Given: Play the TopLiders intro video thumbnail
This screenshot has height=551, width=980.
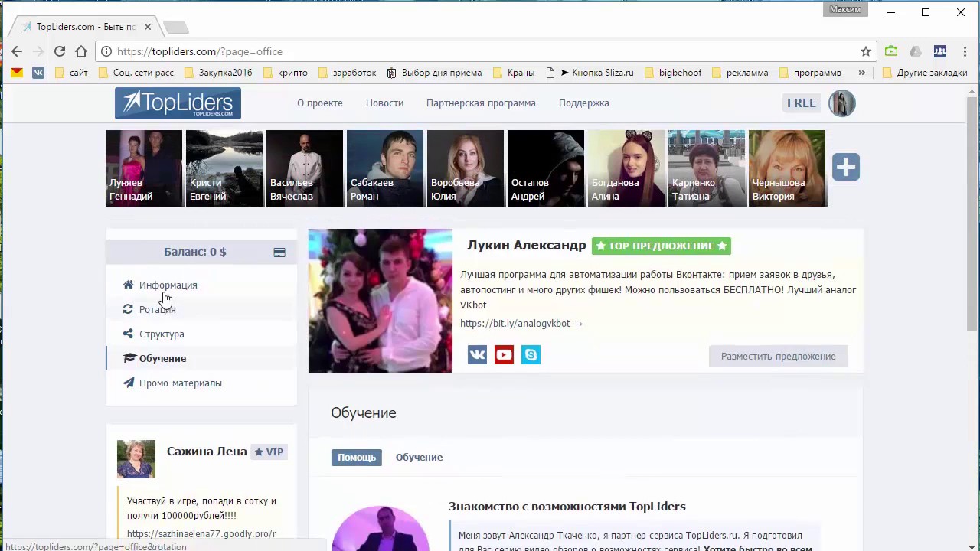Looking at the screenshot, I should pyautogui.click(x=381, y=528).
